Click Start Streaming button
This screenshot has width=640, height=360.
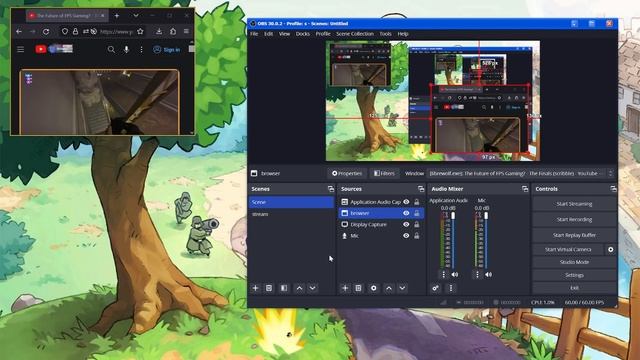point(574,204)
